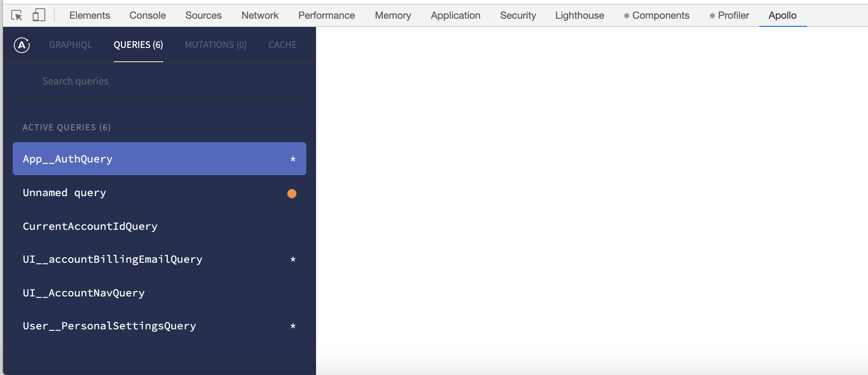The width and height of the screenshot is (868, 375).
Task: Switch to the CACHE tab
Action: (x=282, y=45)
